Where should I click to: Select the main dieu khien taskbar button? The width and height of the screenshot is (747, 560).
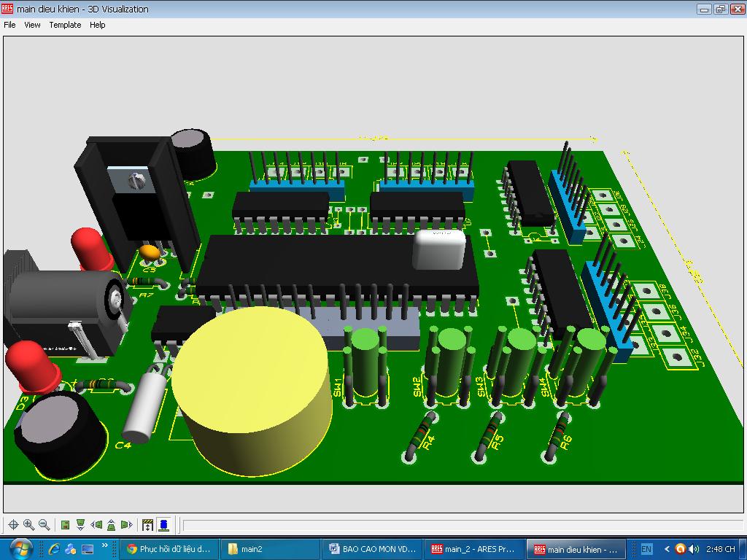tap(576, 549)
